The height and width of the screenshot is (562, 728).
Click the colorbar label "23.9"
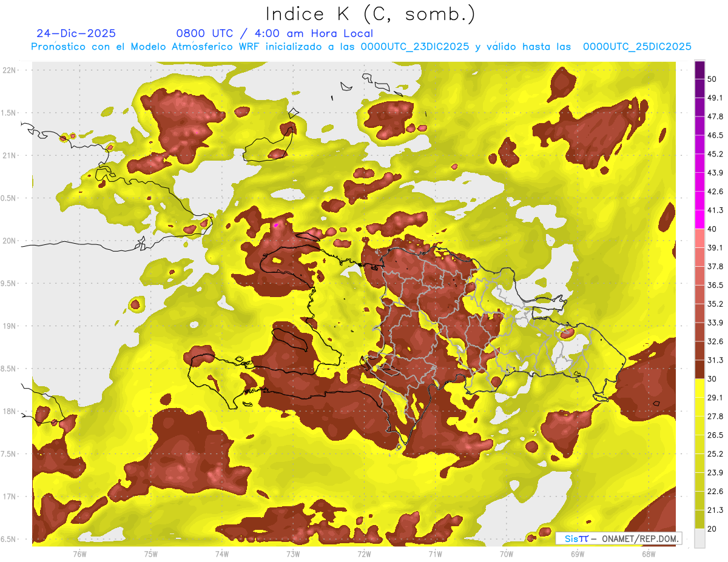point(715,472)
